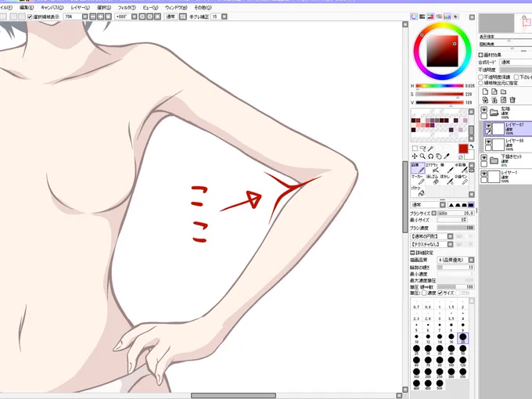This screenshot has width=532, height=399.
Task: Clear the layer icon beside trash
Action: click(504, 100)
